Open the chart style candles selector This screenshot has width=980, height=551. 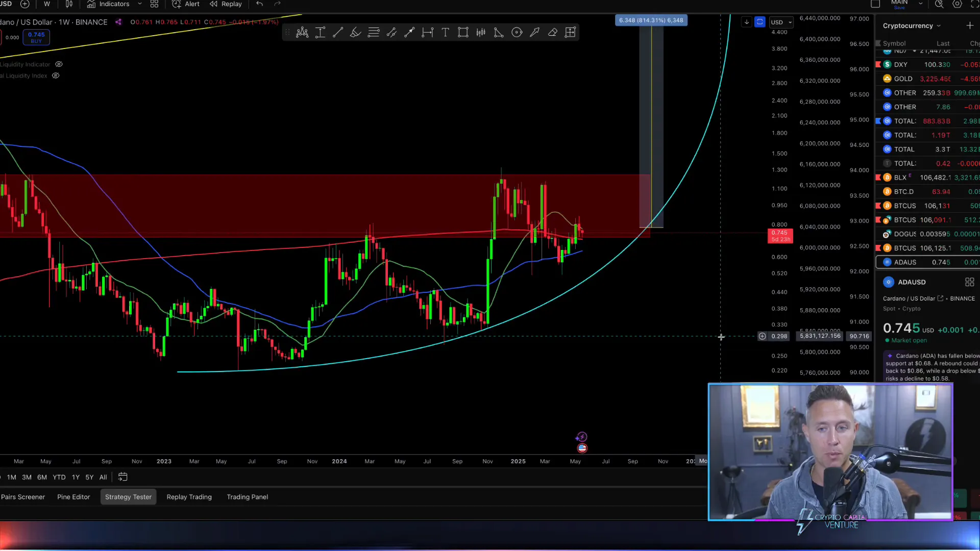(69, 4)
